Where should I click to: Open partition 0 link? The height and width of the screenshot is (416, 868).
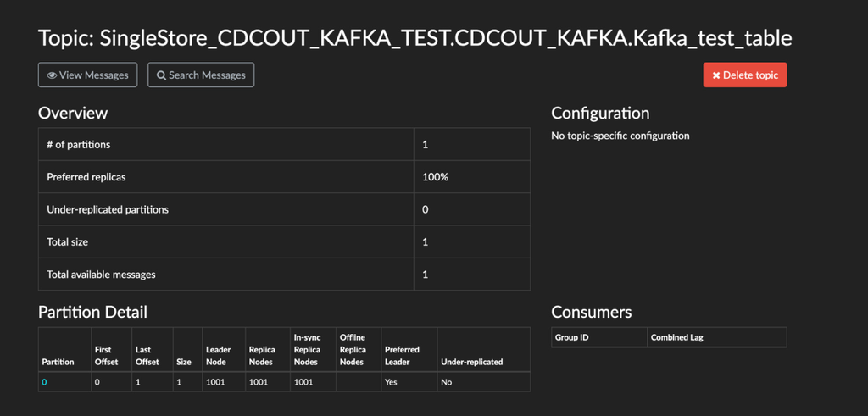[45, 382]
